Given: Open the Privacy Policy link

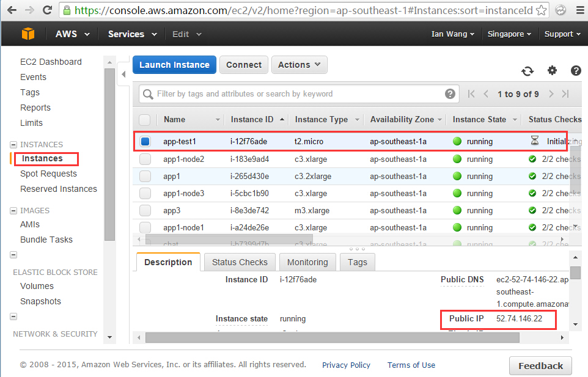Looking at the screenshot, I should 346,365.
